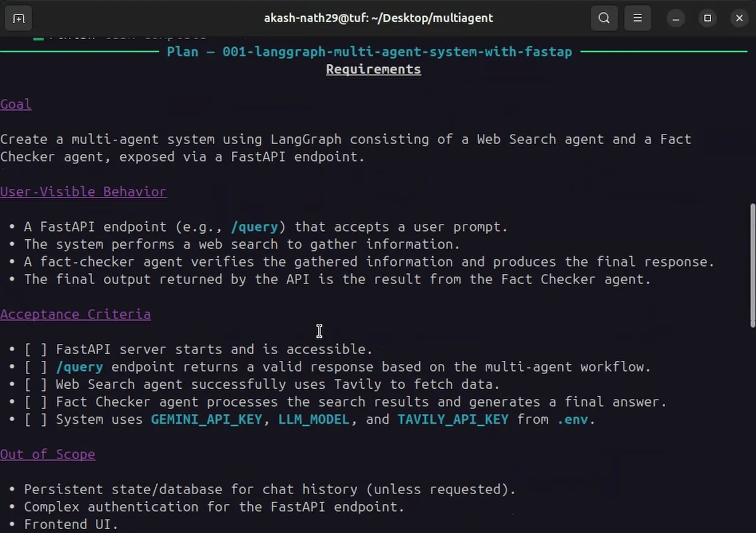Click 'The system performs a web search' line
Viewport: 756px width, 533px height.
[242, 245]
